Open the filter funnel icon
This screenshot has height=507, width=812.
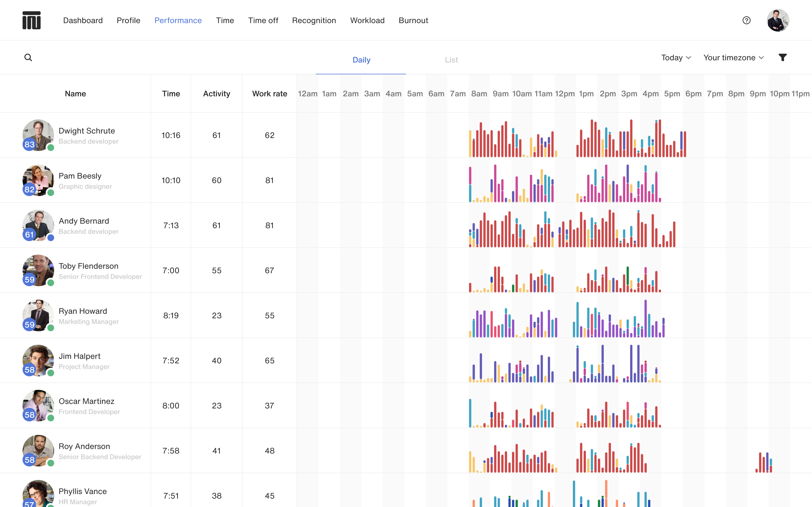tap(782, 58)
